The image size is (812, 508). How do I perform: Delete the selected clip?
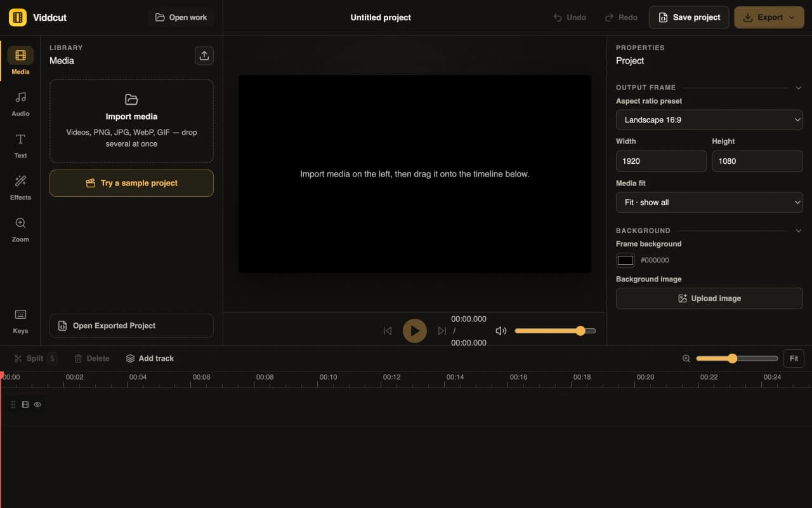tap(92, 358)
